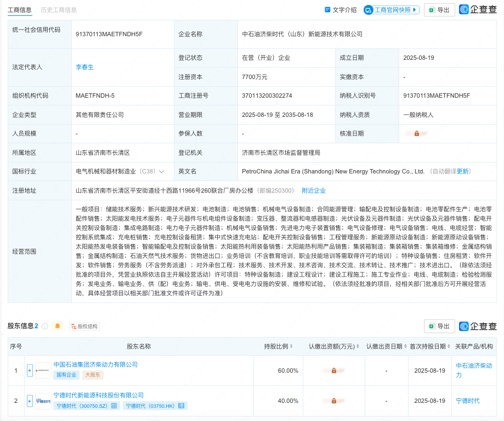
Task: Click 登记机关 value 济南市长清区市场监督管理局
Action: (281, 153)
